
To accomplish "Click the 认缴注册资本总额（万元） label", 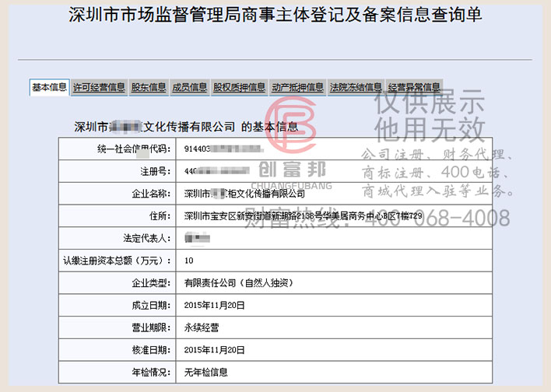I will (x=117, y=261).
